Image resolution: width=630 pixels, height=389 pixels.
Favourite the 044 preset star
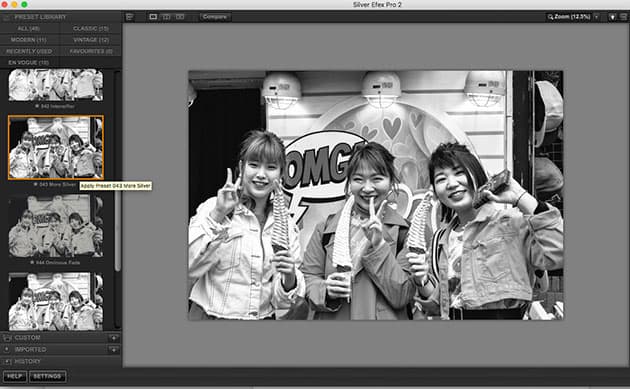tap(32, 262)
